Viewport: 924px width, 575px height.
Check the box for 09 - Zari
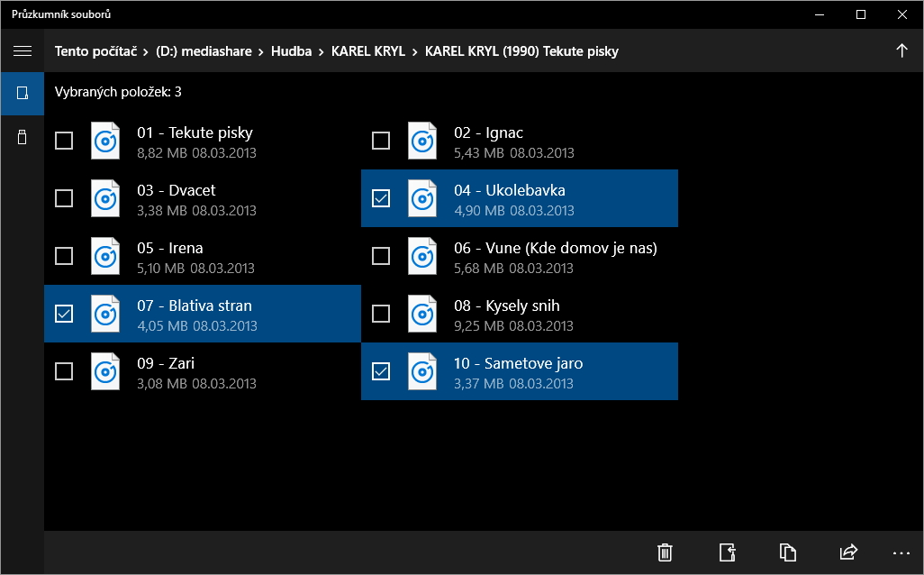click(64, 372)
